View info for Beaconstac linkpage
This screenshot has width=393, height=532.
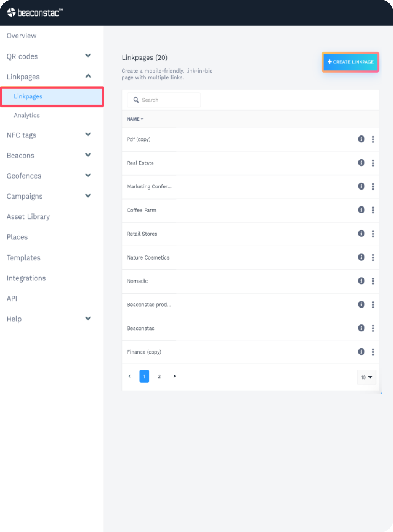(361, 328)
